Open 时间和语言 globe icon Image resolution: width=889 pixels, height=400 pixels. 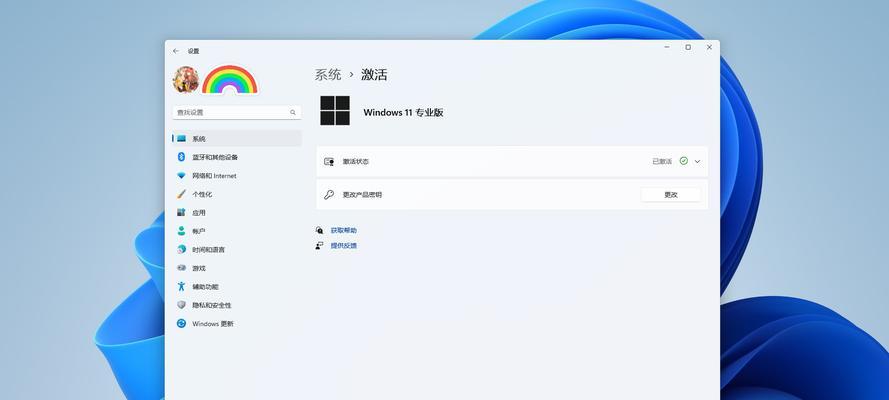[181, 249]
